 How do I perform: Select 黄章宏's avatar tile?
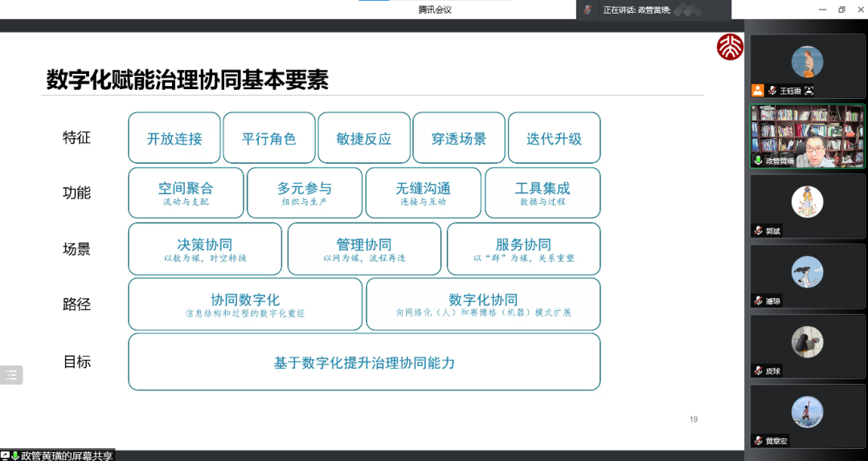807,413
